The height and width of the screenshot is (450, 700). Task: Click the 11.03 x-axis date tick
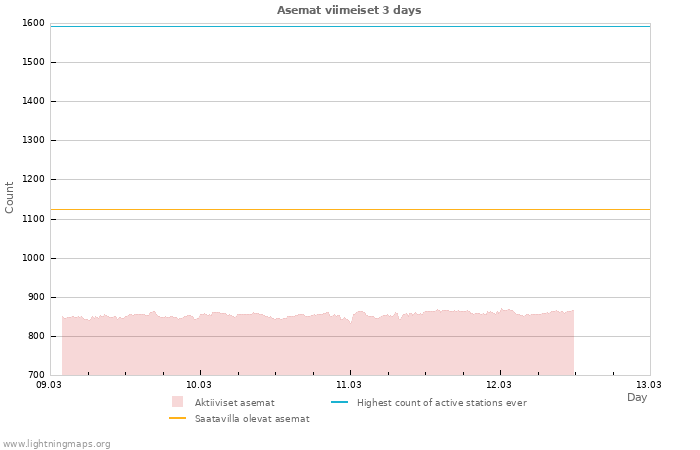pos(349,384)
